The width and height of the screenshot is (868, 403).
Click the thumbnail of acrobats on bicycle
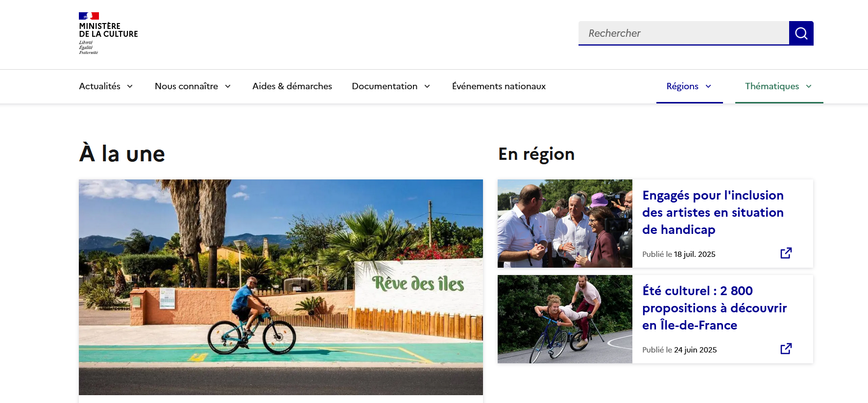pyautogui.click(x=565, y=319)
